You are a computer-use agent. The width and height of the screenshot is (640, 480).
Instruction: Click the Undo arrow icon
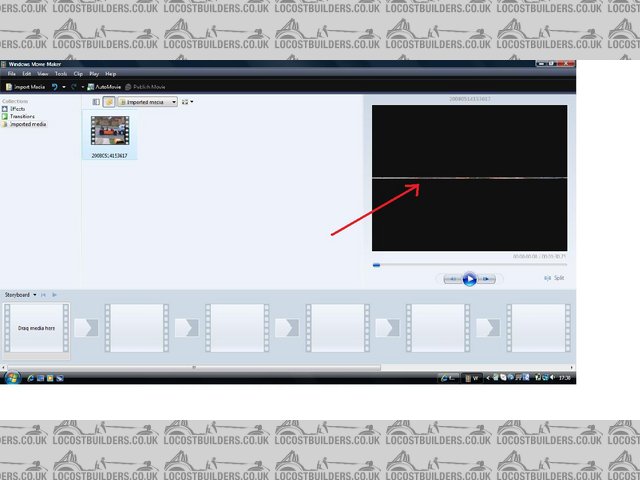pos(55,87)
